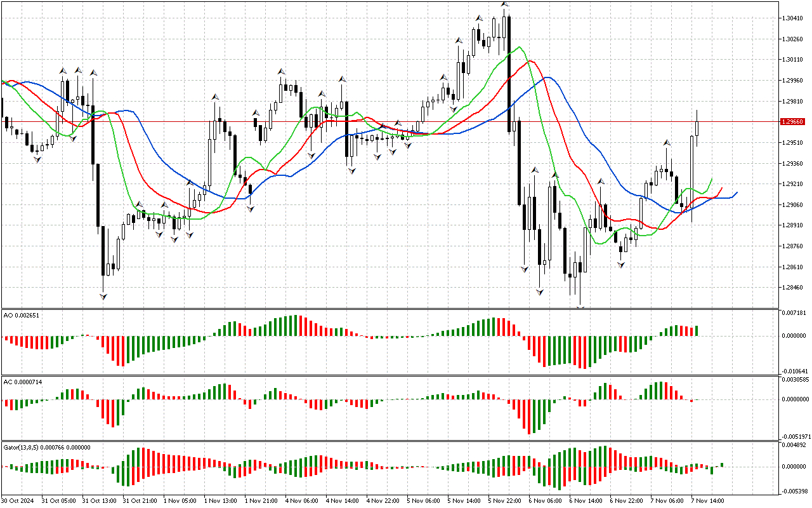Click the 4 Nov 22:00 time label

click(384, 500)
